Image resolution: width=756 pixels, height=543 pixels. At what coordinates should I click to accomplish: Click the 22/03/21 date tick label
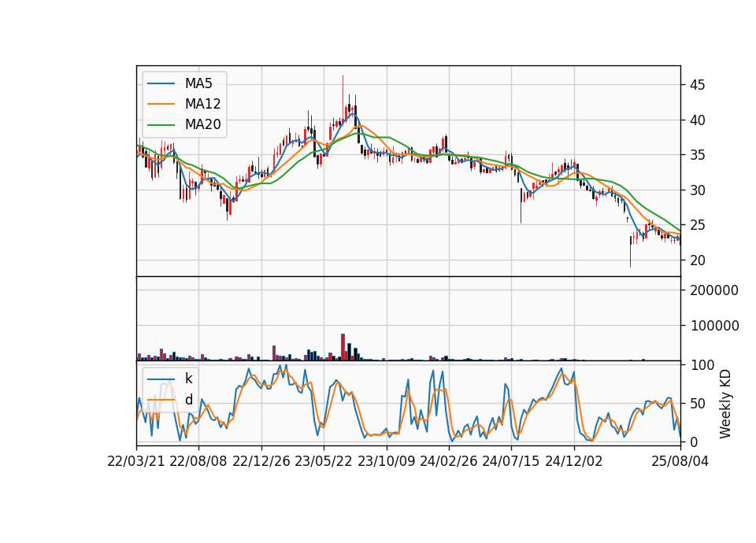(136, 461)
